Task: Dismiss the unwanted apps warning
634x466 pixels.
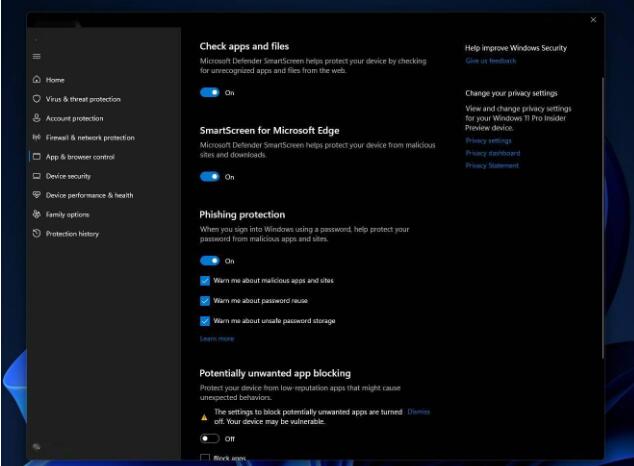Action: [x=418, y=411]
